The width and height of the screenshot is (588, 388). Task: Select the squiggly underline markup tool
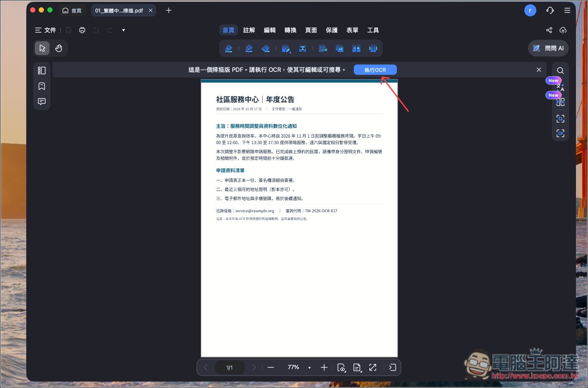(249, 49)
